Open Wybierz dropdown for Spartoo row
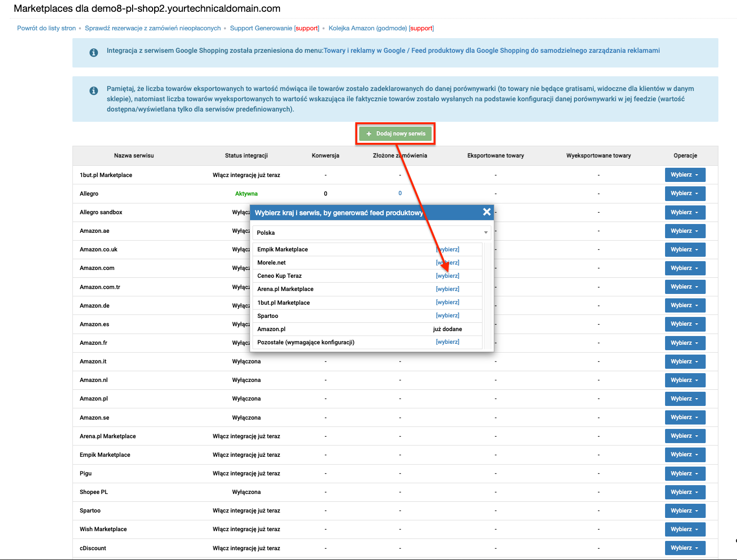The height and width of the screenshot is (560, 737). point(685,511)
